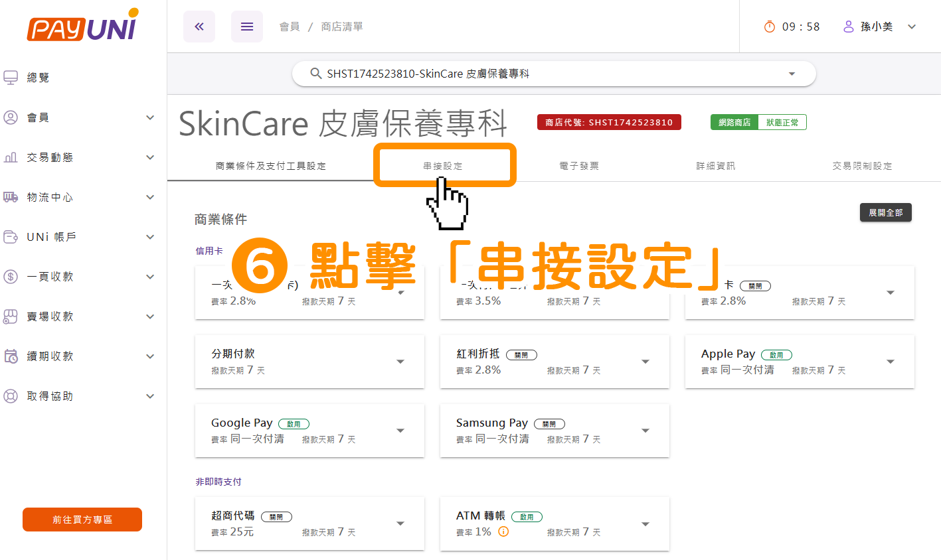
Task: Click the ATM 轉帳 啟用 status tag
Action: pyautogui.click(x=527, y=517)
